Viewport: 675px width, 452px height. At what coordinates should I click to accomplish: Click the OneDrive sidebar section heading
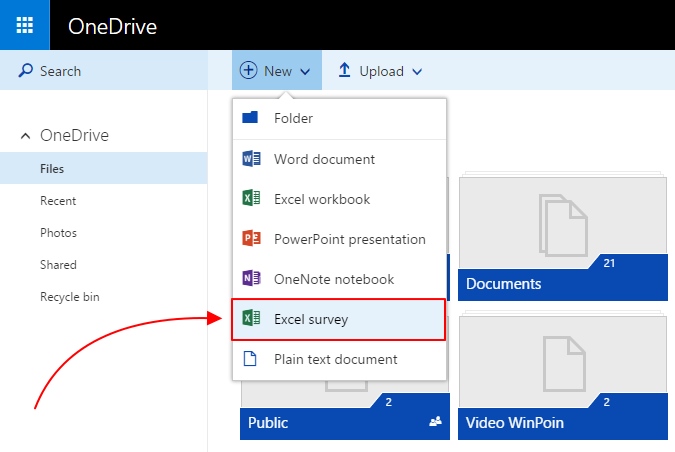tap(74, 135)
